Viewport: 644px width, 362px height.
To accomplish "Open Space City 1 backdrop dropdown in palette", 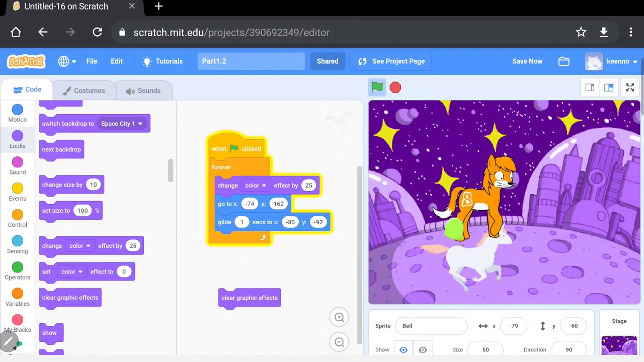I will click(x=122, y=124).
